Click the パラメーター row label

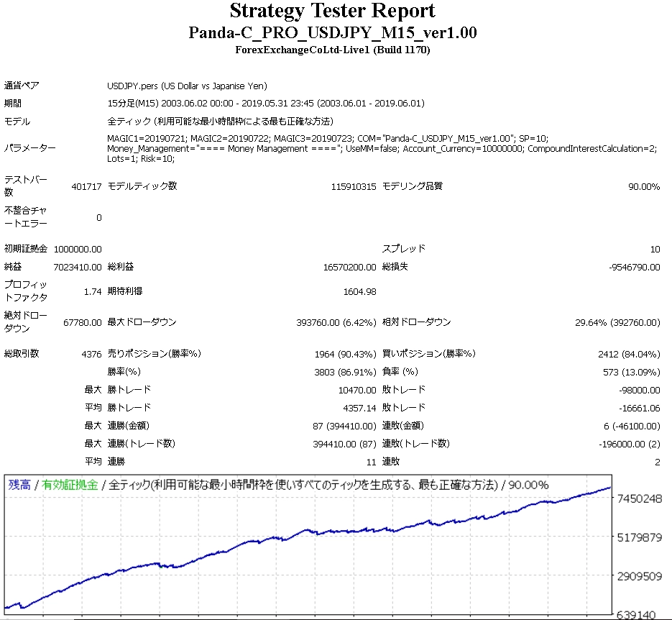point(30,148)
